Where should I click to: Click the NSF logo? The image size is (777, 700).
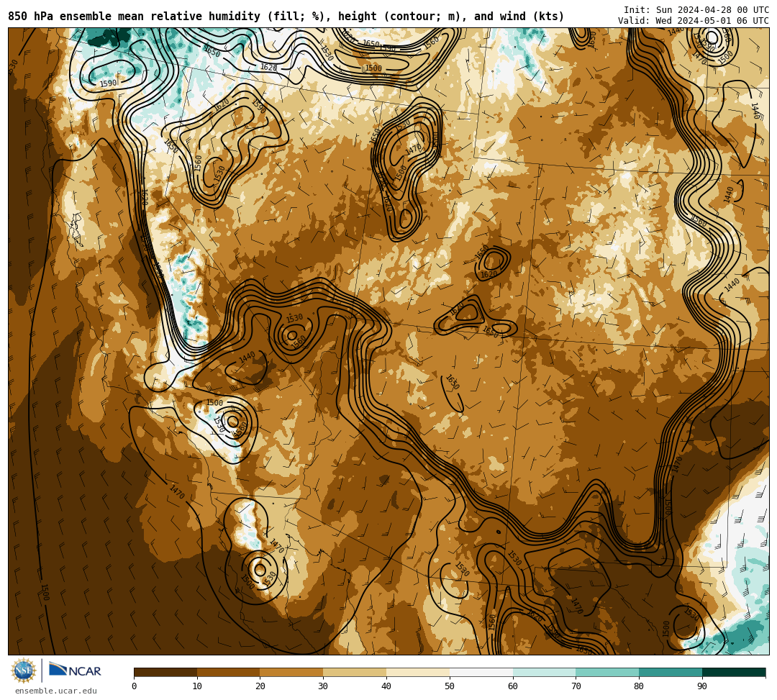pos(24,671)
